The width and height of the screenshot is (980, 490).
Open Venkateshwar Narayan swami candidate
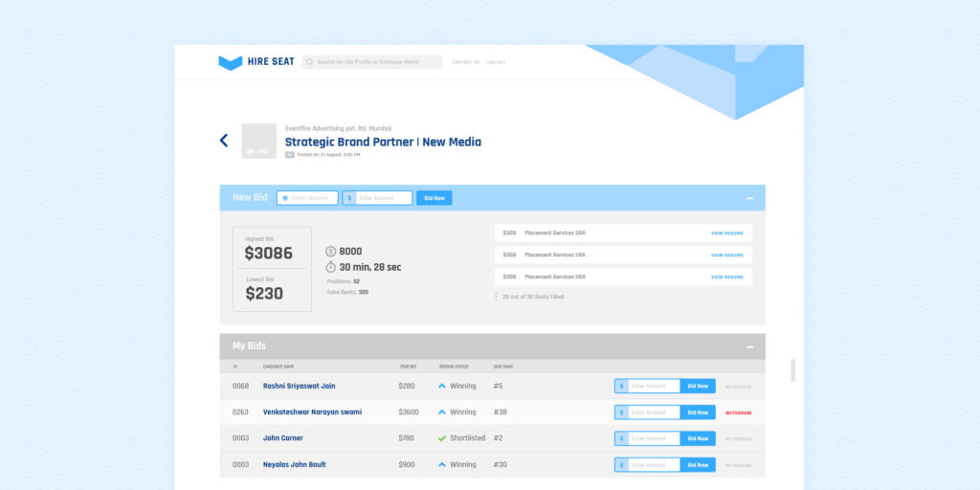click(312, 412)
